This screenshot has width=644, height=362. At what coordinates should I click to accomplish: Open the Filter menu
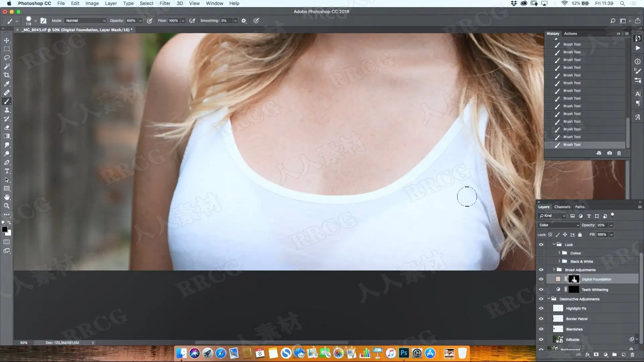[165, 3]
